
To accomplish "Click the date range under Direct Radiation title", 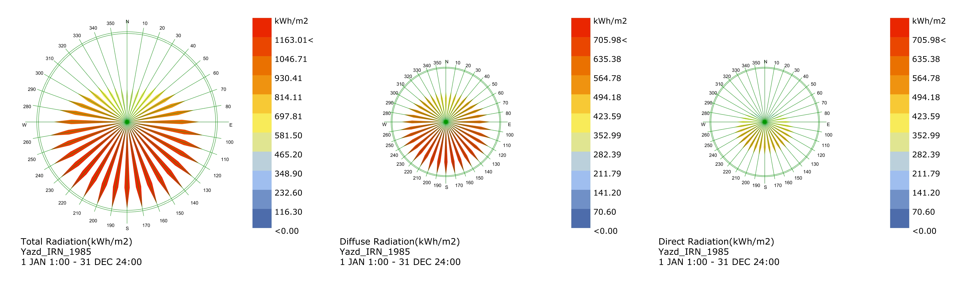I will click(x=719, y=262).
